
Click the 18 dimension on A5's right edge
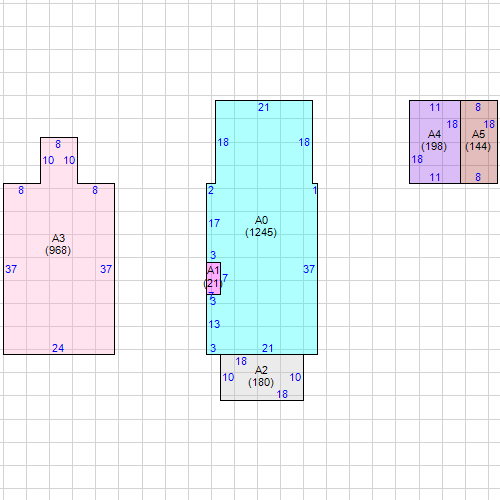489,124
